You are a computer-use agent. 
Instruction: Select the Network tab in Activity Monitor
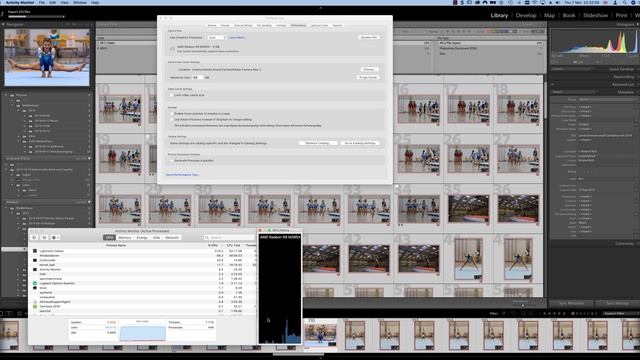tap(172, 238)
